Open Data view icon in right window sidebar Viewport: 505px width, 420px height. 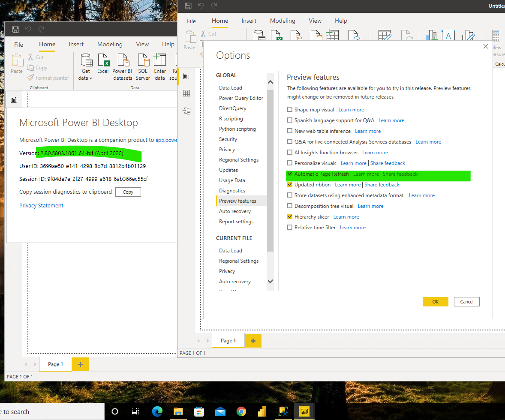coord(186,93)
